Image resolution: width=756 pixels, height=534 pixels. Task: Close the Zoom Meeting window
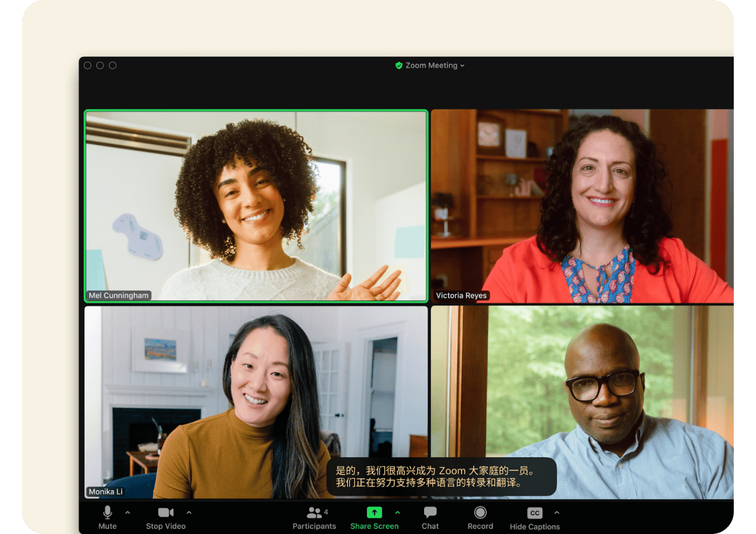[x=88, y=66]
